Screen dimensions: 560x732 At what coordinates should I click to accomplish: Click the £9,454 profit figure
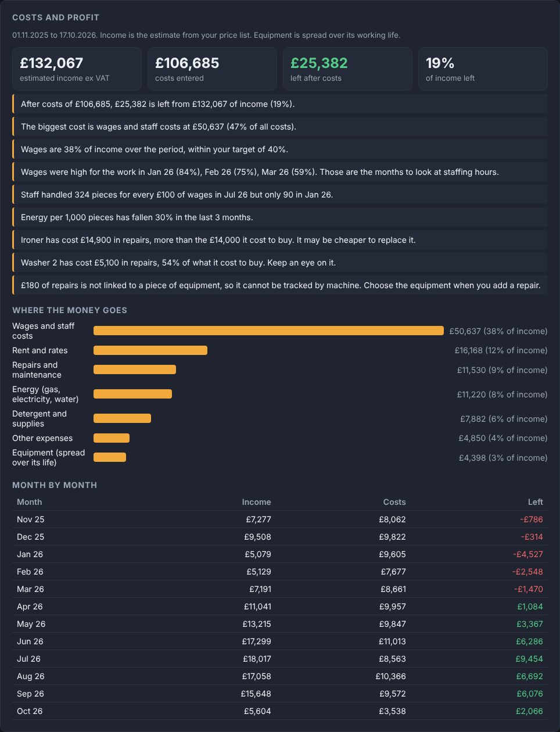pos(529,659)
